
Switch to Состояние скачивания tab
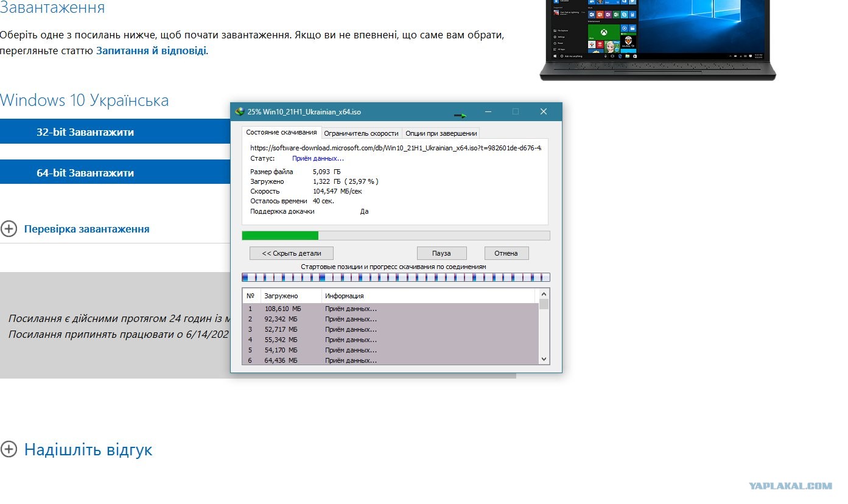point(281,133)
